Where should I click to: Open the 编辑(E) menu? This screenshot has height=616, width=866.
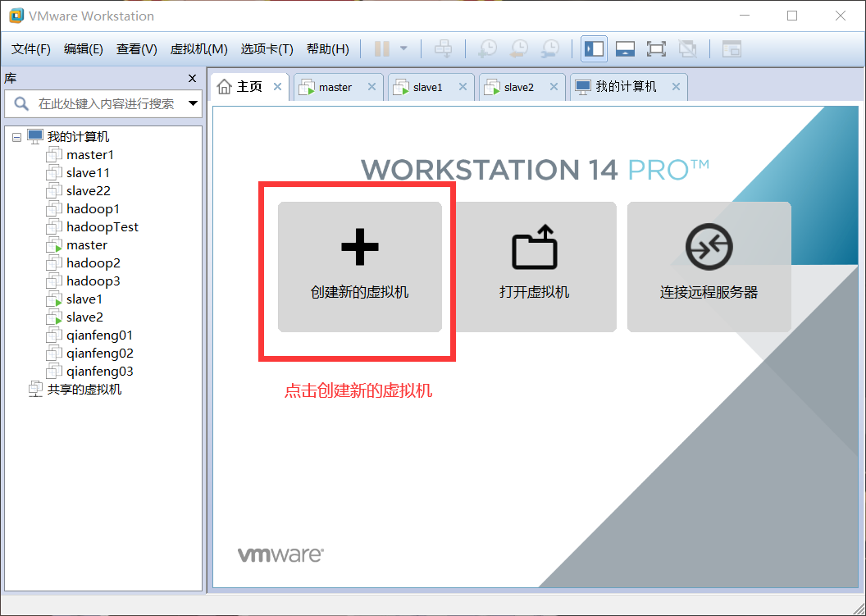pyautogui.click(x=84, y=49)
